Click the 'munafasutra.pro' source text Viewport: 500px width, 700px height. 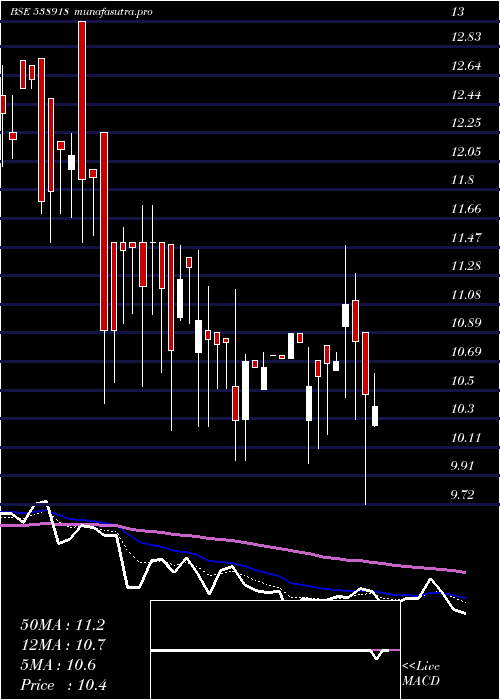113,12
